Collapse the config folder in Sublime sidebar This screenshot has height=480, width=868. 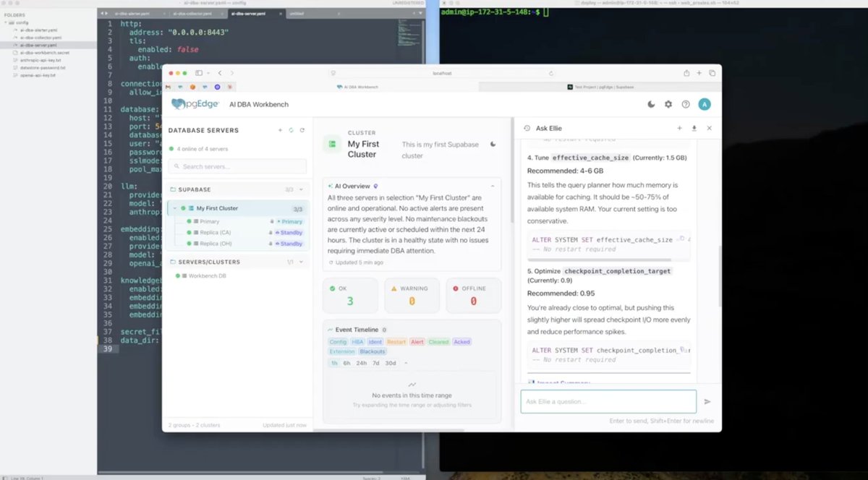pos(7,22)
